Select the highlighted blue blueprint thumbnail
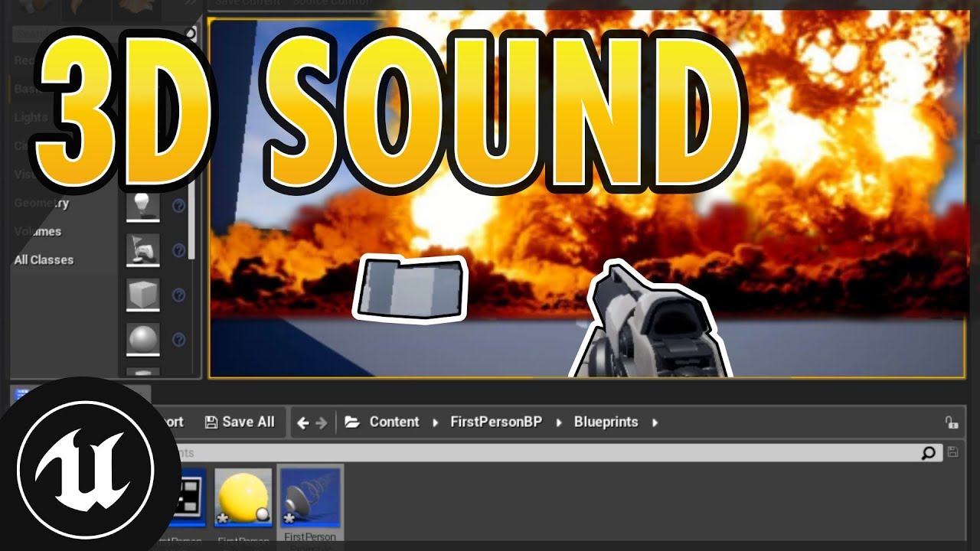The height and width of the screenshot is (551, 980). click(310, 497)
